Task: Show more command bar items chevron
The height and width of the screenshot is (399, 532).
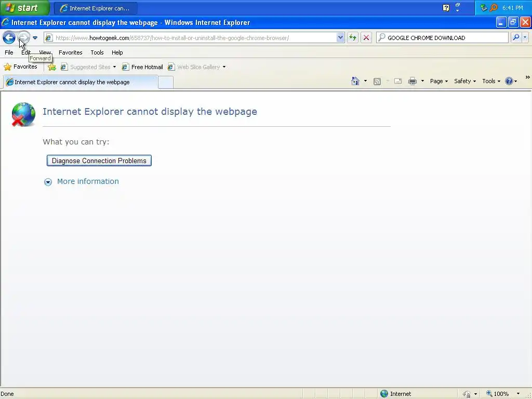Action: pyautogui.click(x=528, y=77)
